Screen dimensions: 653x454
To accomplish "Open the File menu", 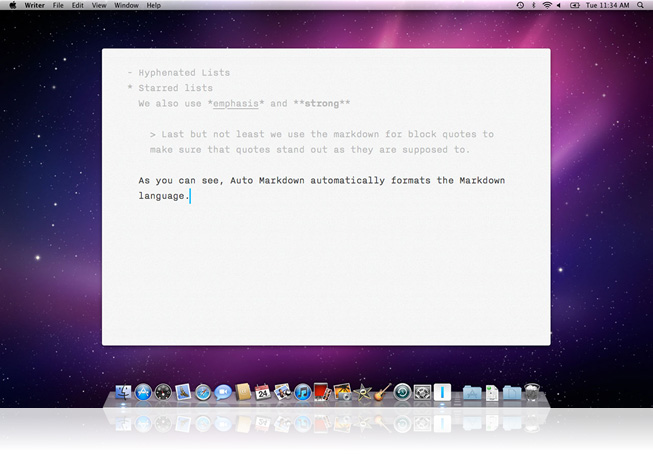I will click(x=58, y=5).
